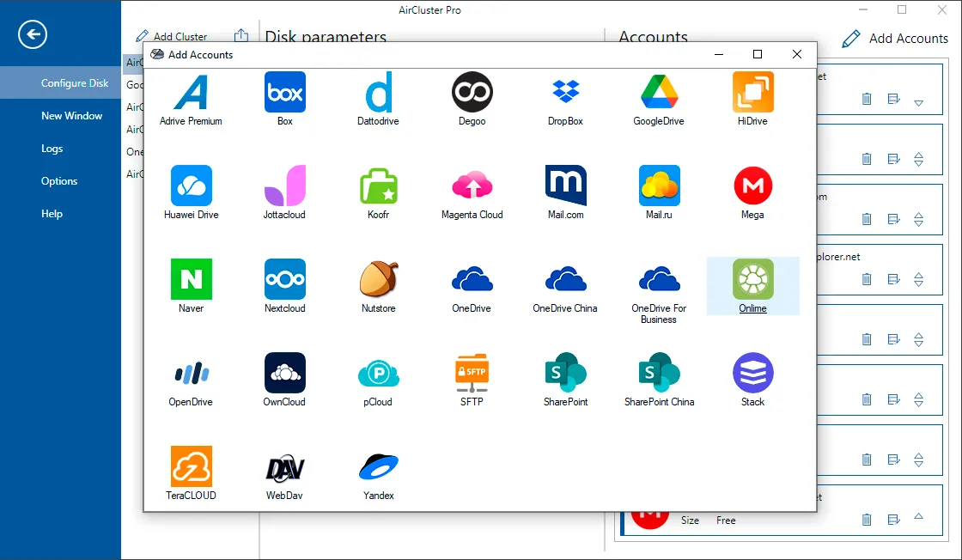Delete the last Mega account via trash
The height and width of the screenshot is (560, 962).
[x=867, y=520]
